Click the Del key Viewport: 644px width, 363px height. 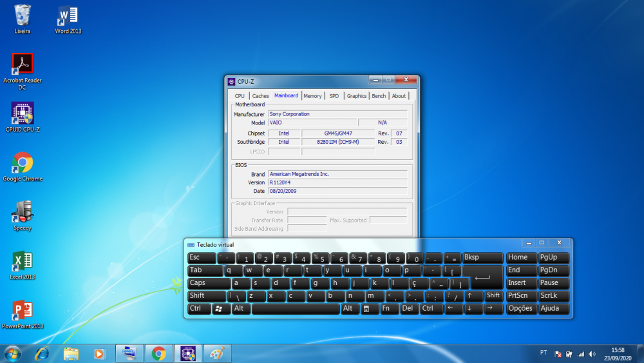409,309
